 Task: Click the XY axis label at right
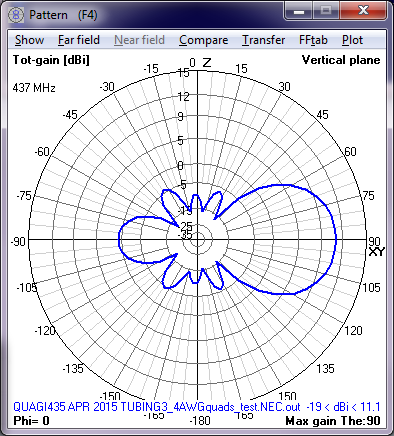377,252
